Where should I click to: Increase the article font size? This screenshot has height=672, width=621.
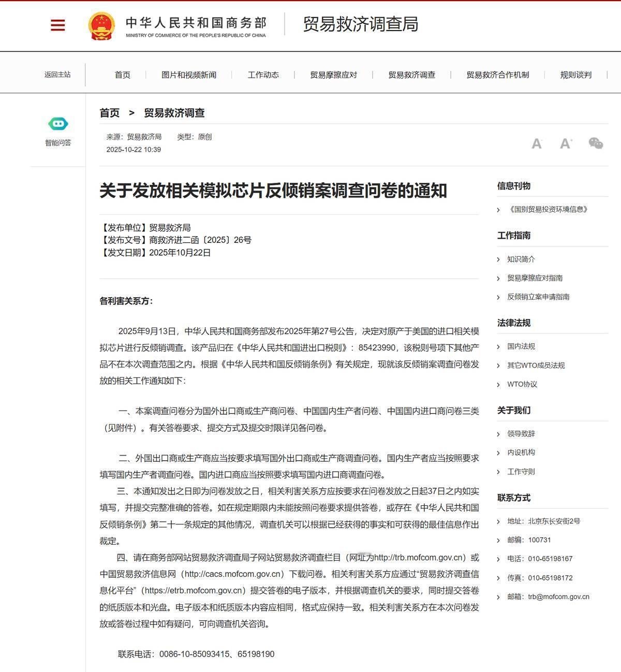pyautogui.click(x=566, y=143)
